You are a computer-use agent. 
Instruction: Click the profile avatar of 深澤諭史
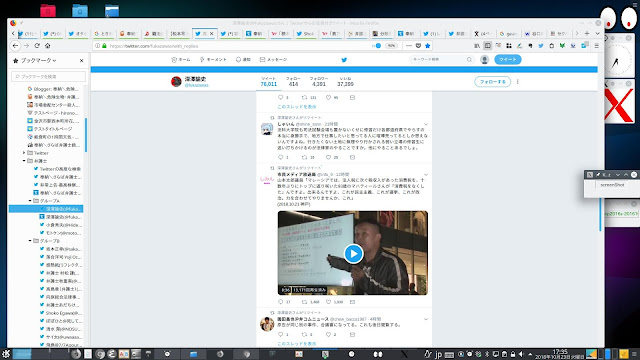[x=176, y=82]
